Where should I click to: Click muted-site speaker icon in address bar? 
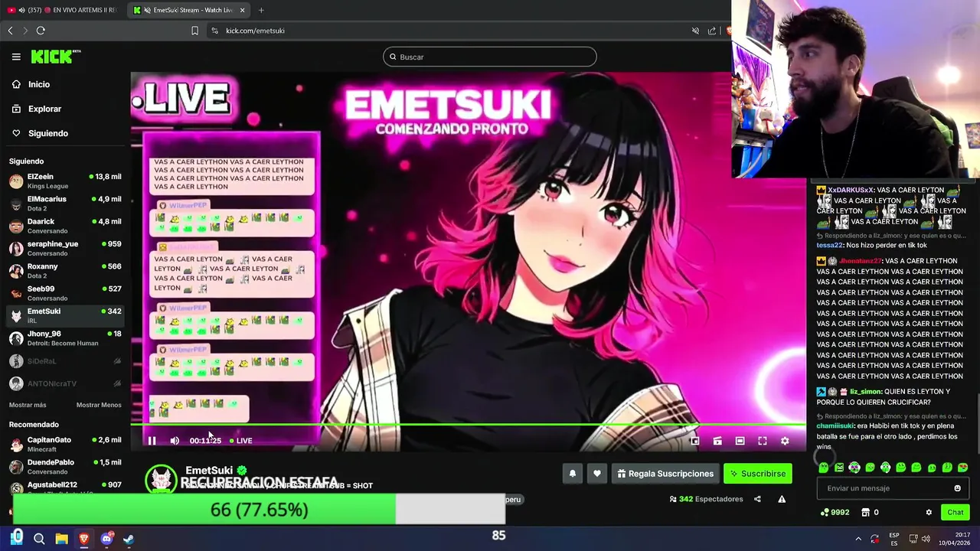[x=695, y=31]
